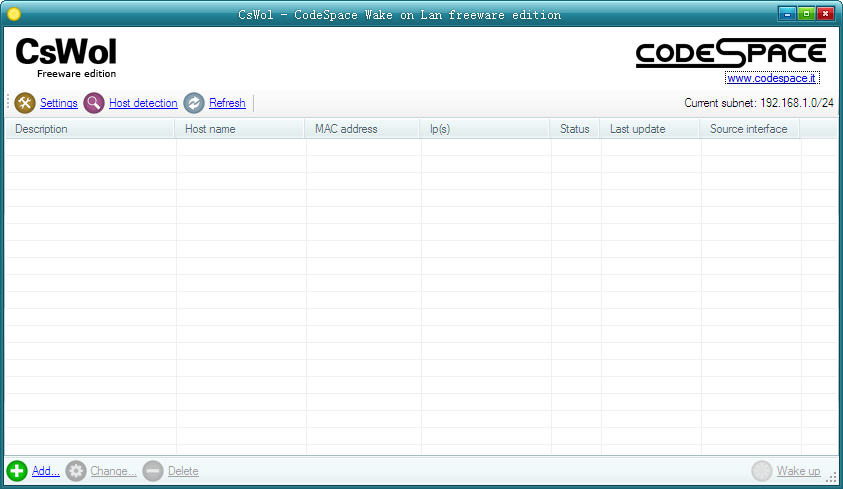Sort by the Ip(s) column header

pyautogui.click(x=485, y=129)
